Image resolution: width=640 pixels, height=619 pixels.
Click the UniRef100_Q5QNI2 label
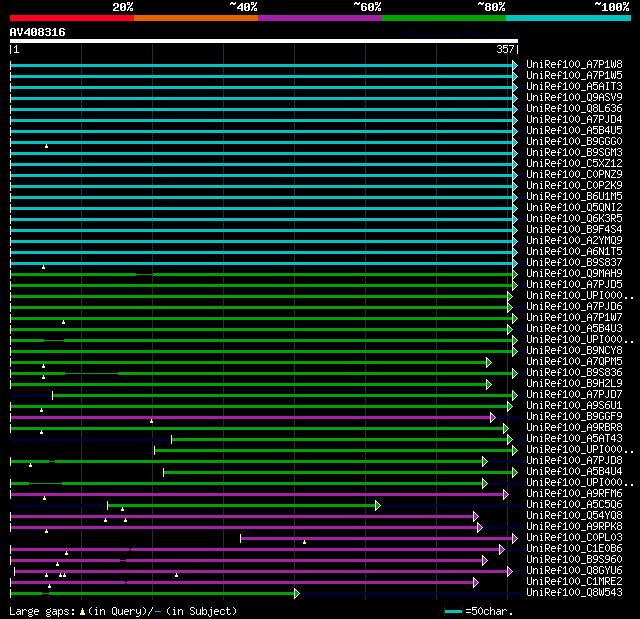[574, 208]
